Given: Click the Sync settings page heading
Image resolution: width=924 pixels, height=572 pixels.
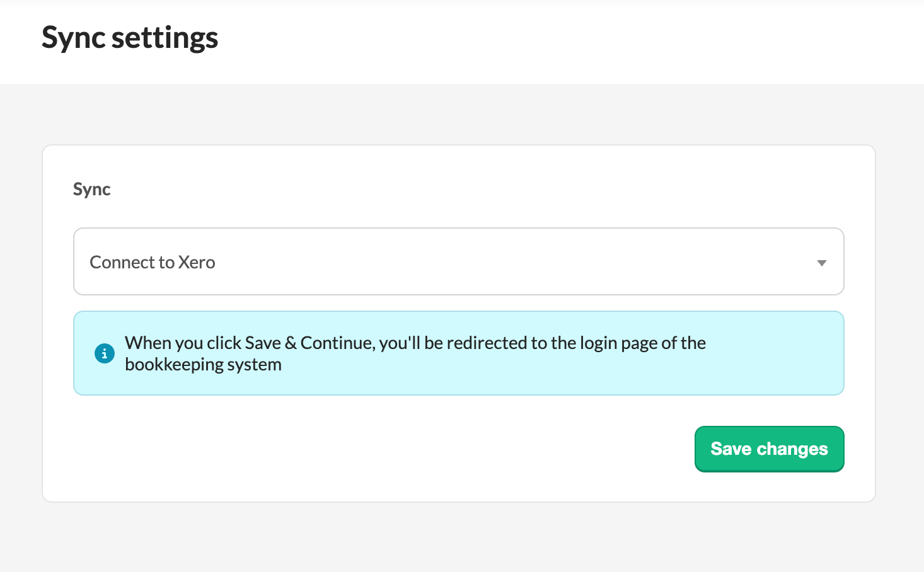Looking at the screenshot, I should (x=130, y=38).
